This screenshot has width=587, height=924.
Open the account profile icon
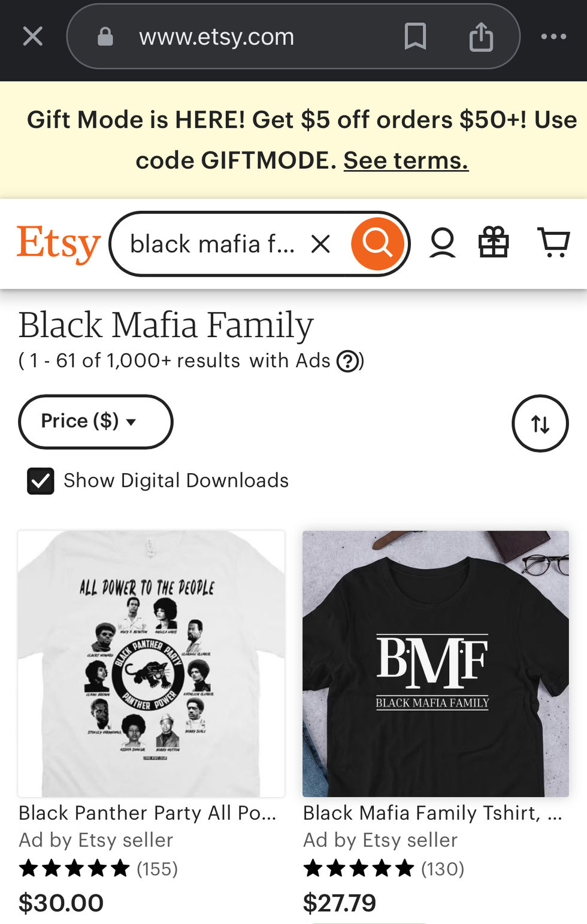[x=443, y=243]
